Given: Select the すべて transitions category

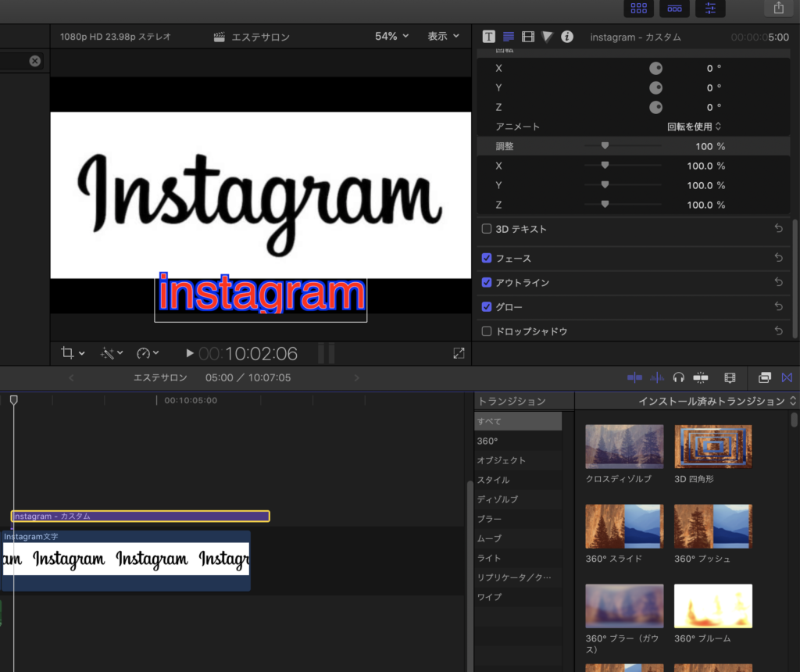Looking at the screenshot, I should [518, 421].
